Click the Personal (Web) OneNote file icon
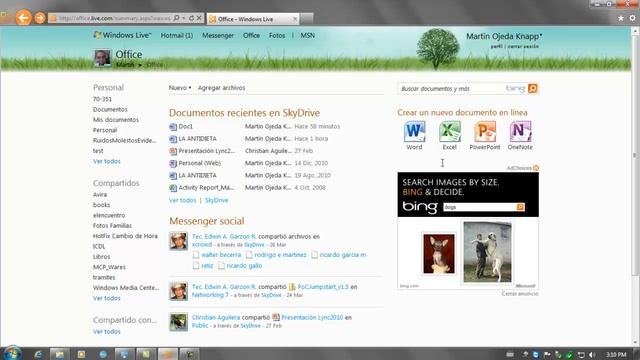This screenshot has width=640, height=360. coord(173,164)
